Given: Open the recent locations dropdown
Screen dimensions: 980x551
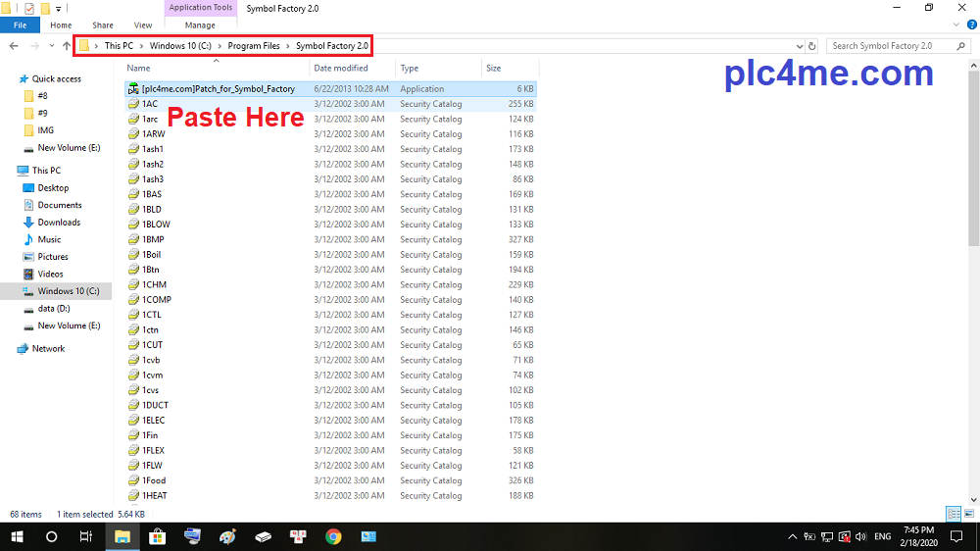Looking at the screenshot, I should [x=51, y=46].
